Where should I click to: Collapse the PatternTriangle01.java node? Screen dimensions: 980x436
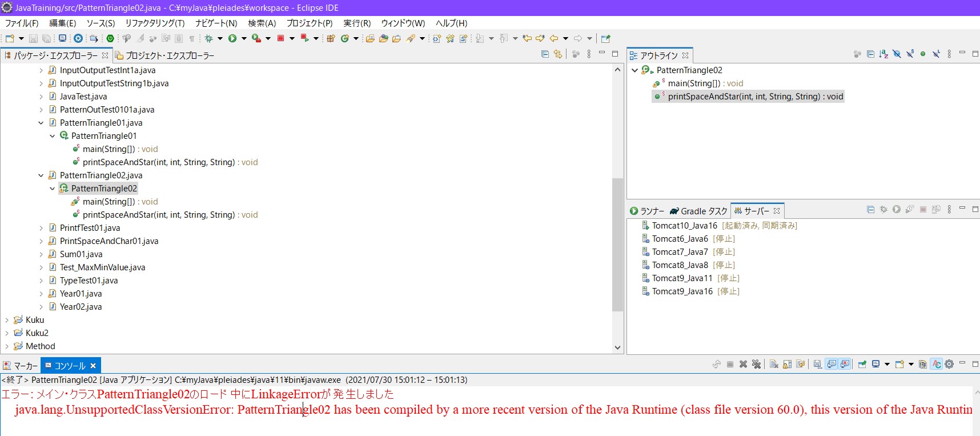tap(41, 123)
